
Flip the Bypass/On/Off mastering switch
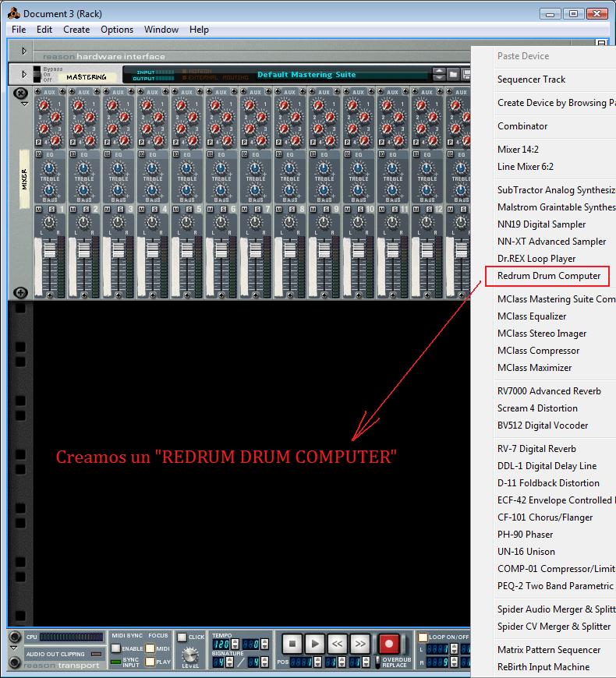point(37,74)
